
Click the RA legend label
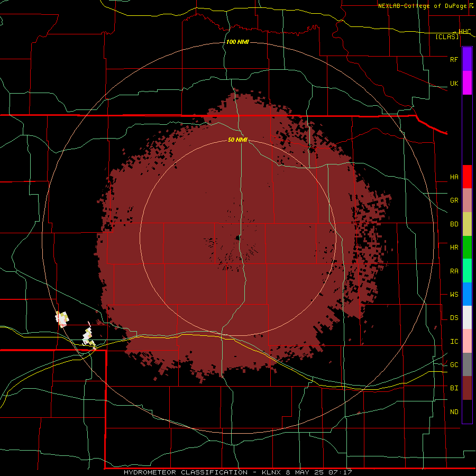(x=454, y=271)
